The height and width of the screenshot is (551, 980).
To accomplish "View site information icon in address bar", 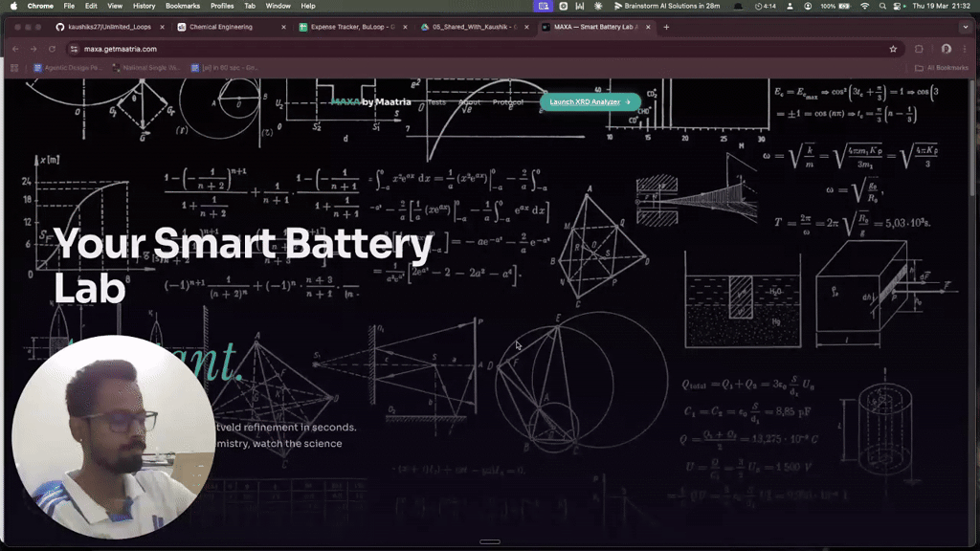I will [x=74, y=49].
